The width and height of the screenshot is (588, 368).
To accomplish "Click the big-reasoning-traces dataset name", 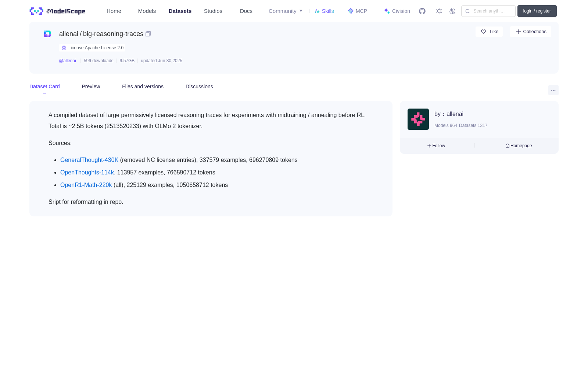I will coord(113,34).
